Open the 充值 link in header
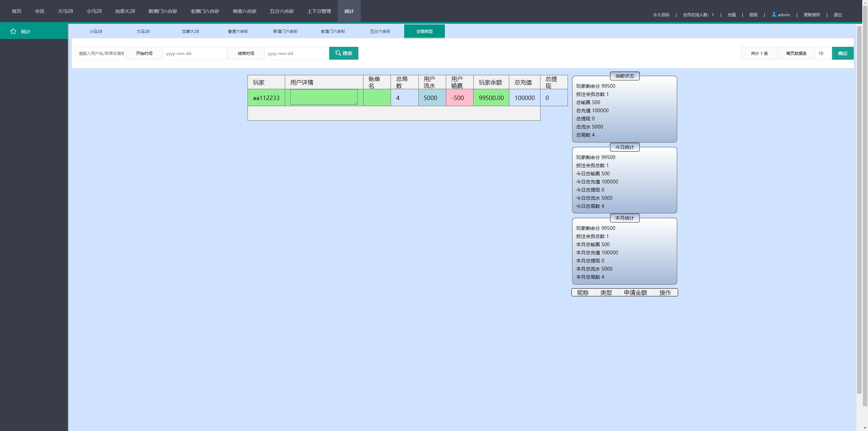Viewport: 868px width, 431px height. 731,15
